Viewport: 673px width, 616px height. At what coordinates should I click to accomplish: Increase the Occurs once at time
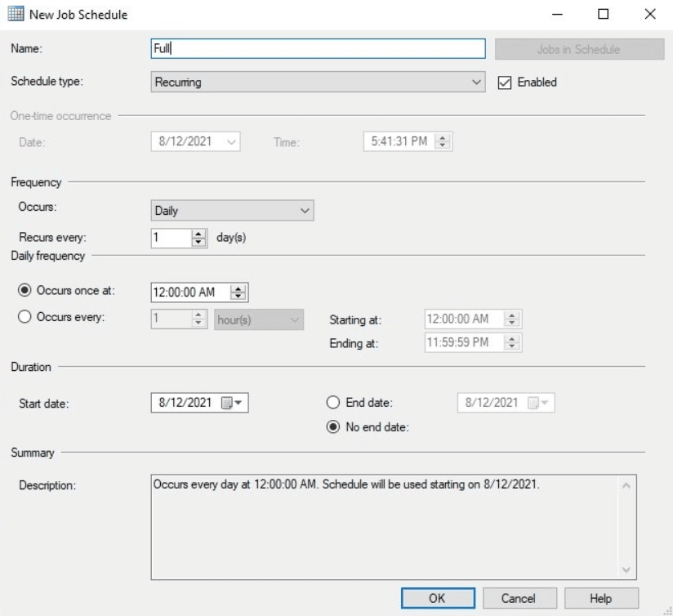(238, 288)
